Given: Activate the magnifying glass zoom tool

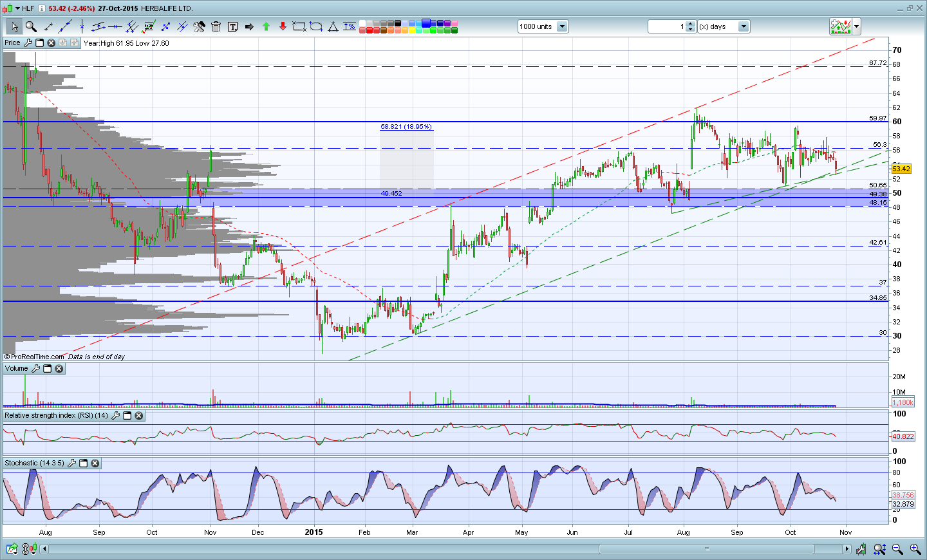Looking at the screenshot, I should pos(31,26).
